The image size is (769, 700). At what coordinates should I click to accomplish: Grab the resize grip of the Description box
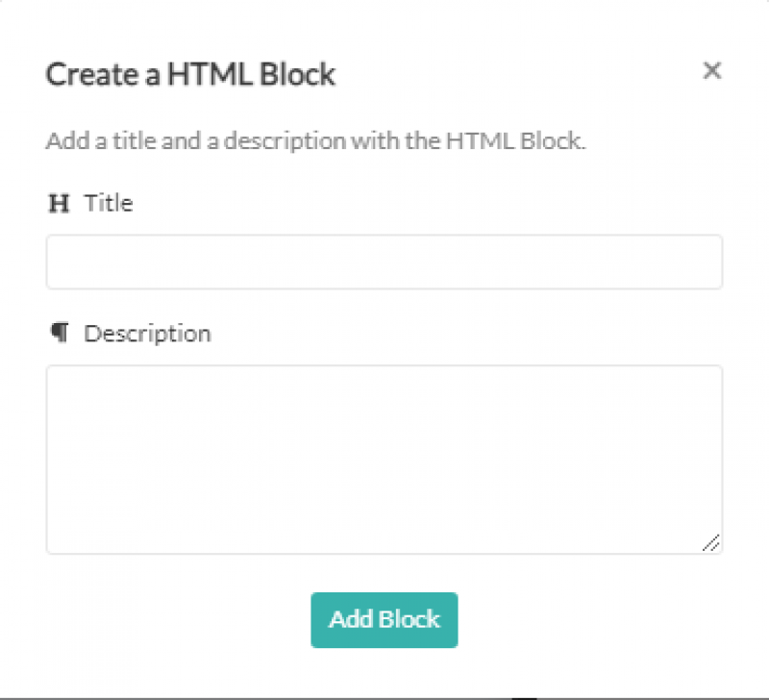pyautogui.click(x=710, y=543)
